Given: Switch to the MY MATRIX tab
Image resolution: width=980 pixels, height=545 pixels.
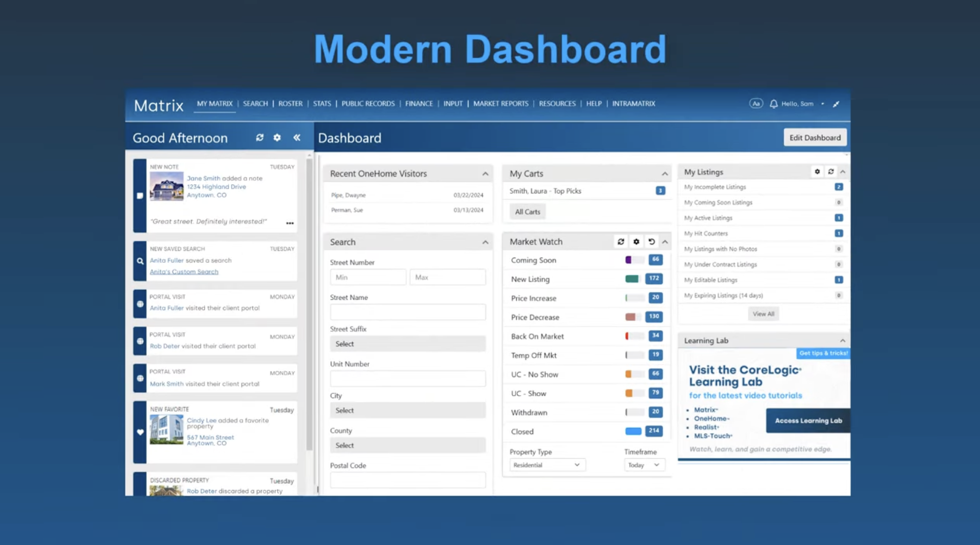Looking at the screenshot, I should 214,103.
